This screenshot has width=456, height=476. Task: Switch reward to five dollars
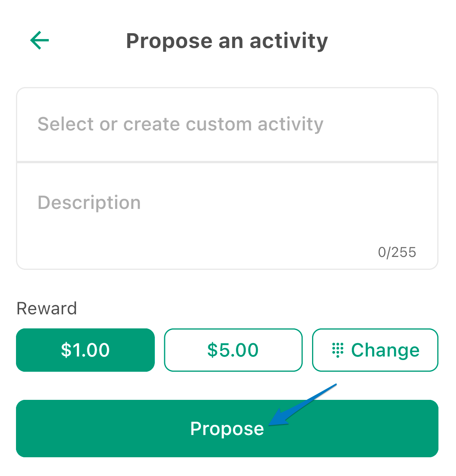click(233, 350)
